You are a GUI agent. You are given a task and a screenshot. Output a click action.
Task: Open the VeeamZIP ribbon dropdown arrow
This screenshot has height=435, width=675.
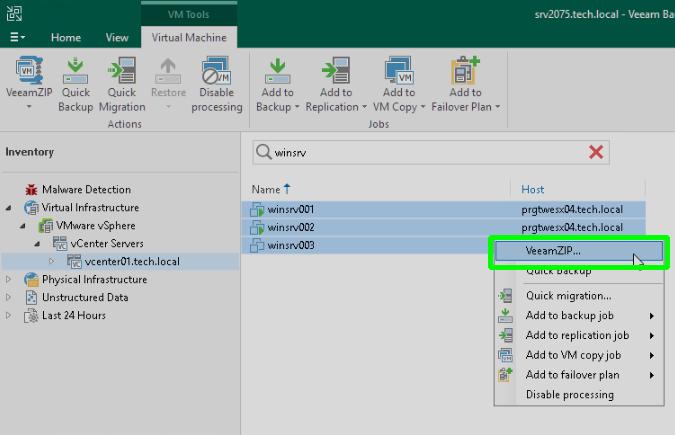click(x=29, y=106)
